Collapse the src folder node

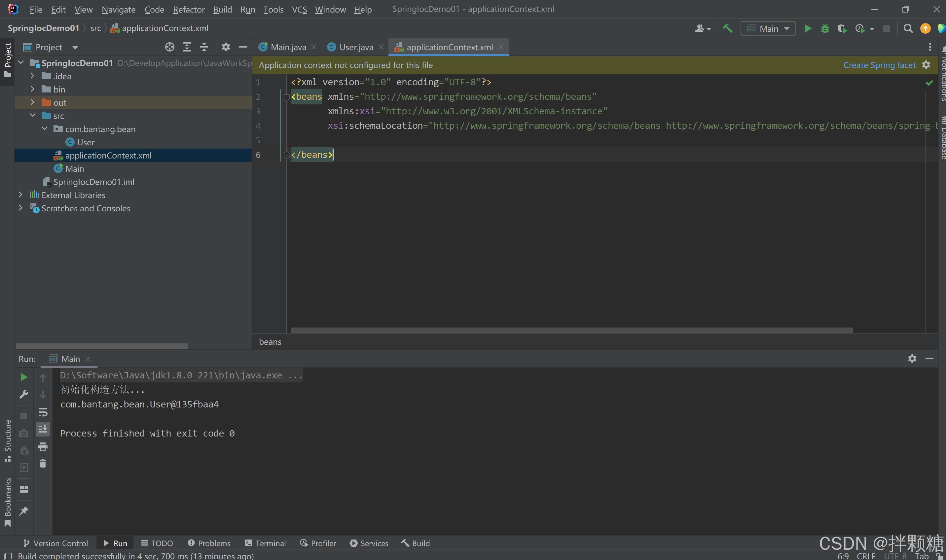(32, 116)
